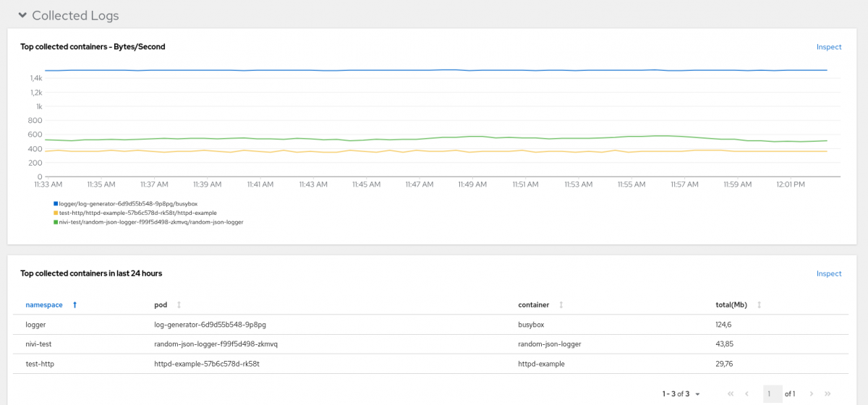The height and width of the screenshot is (405, 868).
Task: Toggle yellow httpd-example legend swatch
Action: (56, 213)
